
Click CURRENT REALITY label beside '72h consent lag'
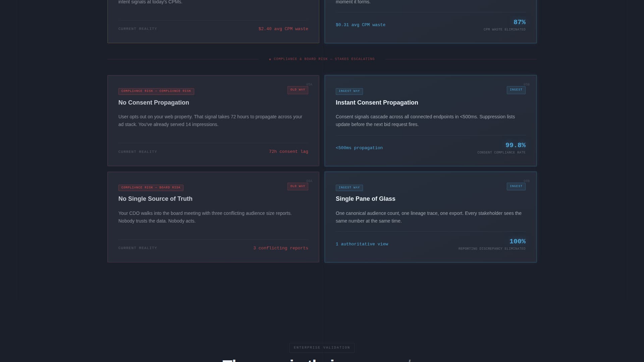click(x=138, y=152)
